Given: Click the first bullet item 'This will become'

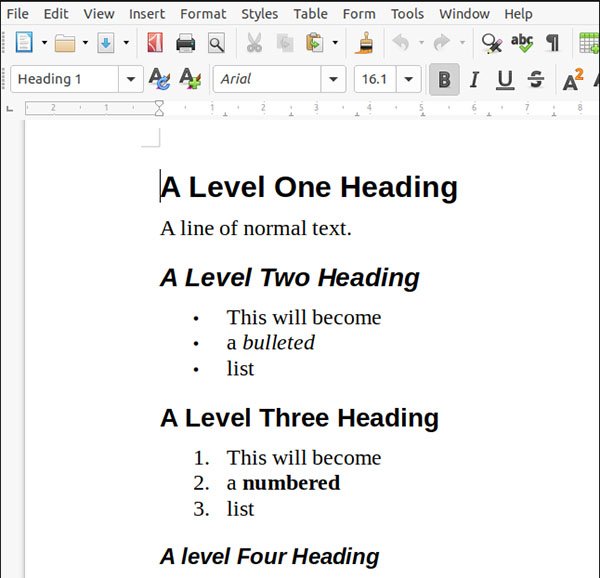Looking at the screenshot, I should pos(304,317).
